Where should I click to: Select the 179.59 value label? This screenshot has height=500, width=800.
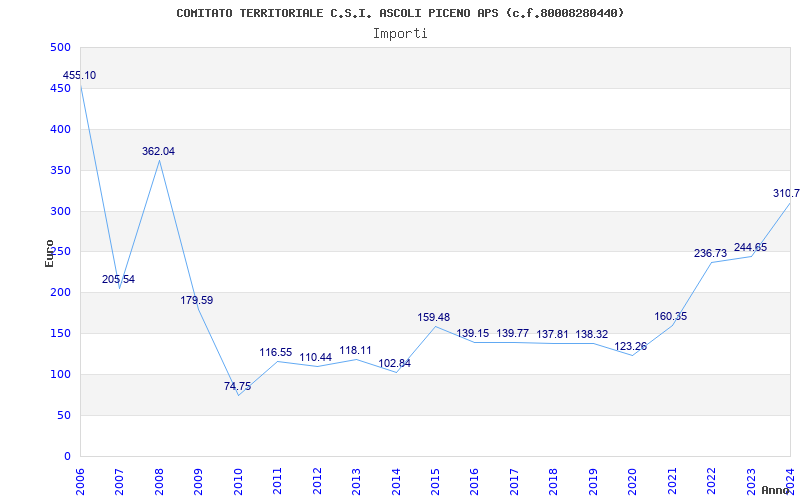tap(196, 300)
